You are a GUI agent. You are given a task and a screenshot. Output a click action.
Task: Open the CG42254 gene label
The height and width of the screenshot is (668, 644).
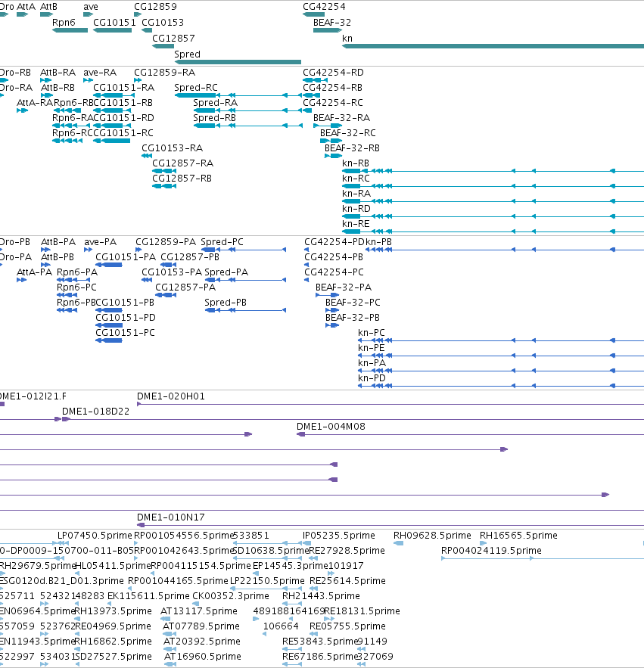coord(324,7)
